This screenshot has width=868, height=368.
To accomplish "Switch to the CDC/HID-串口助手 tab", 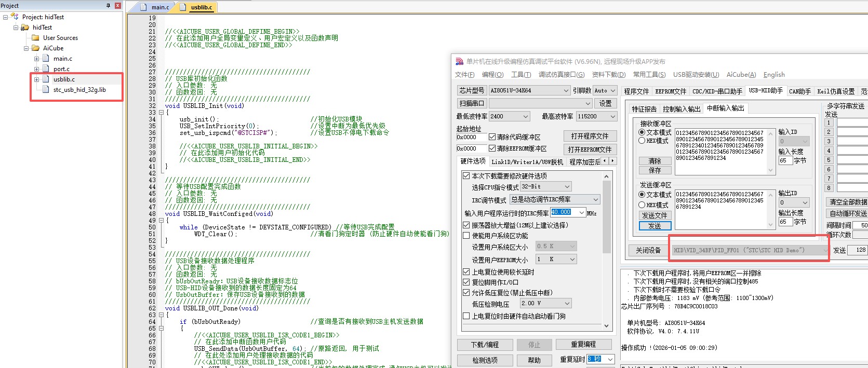I will 717,91.
